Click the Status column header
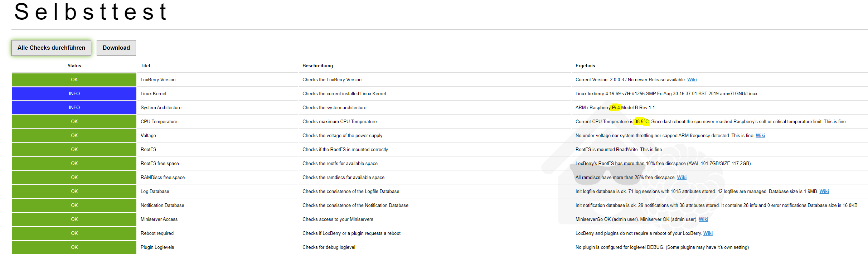 click(x=74, y=66)
